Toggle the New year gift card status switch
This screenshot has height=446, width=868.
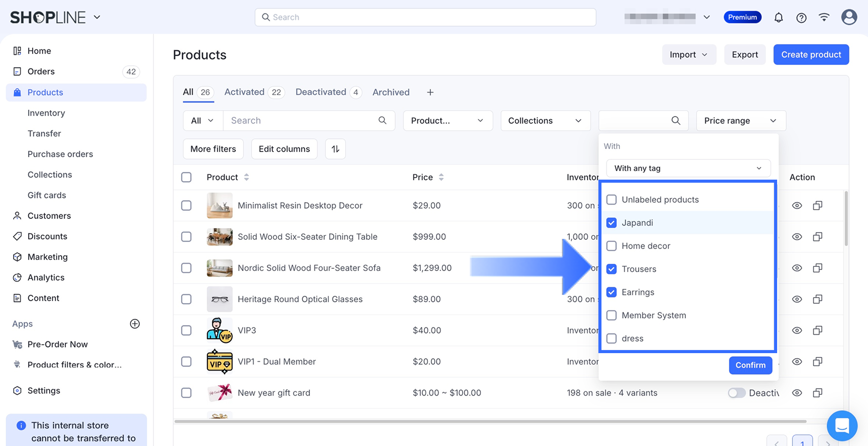(x=736, y=393)
